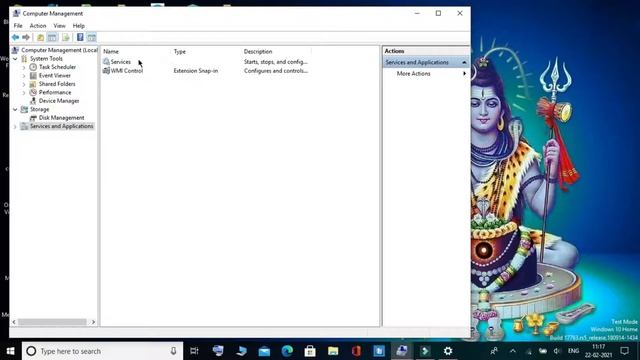Click 'Starts, stops, and config...' description
Viewport: 640px width, 360px height.
pos(276,62)
